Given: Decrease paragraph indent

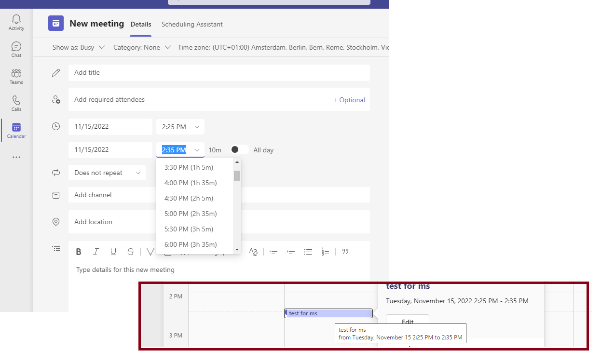Looking at the screenshot, I should pyautogui.click(x=273, y=252).
